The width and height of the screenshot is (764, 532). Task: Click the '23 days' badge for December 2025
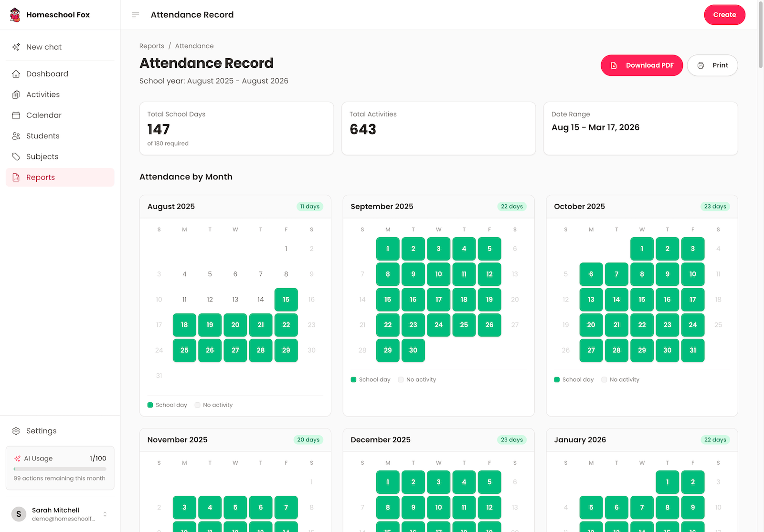coord(512,440)
